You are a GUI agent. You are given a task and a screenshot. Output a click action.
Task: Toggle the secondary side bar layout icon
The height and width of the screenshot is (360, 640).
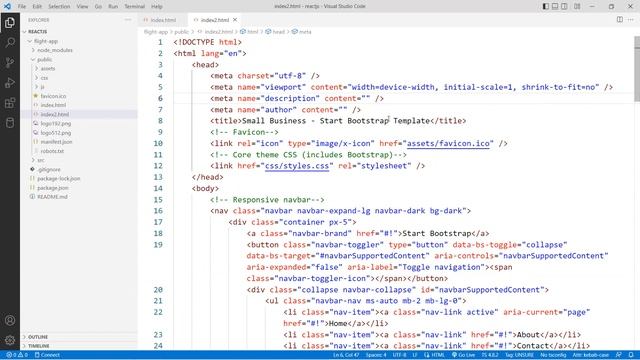(x=564, y=6)
